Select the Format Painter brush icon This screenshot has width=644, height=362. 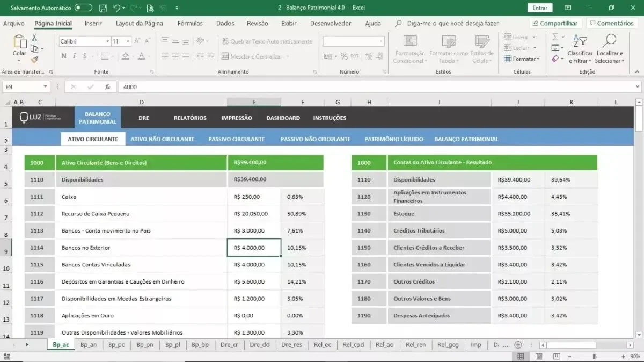point(35,60)
